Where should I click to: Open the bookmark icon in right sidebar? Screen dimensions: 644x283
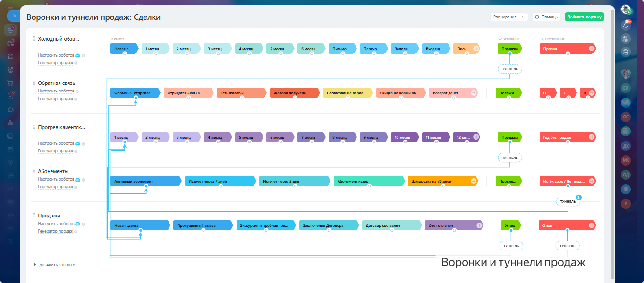(x=626, y=189)
